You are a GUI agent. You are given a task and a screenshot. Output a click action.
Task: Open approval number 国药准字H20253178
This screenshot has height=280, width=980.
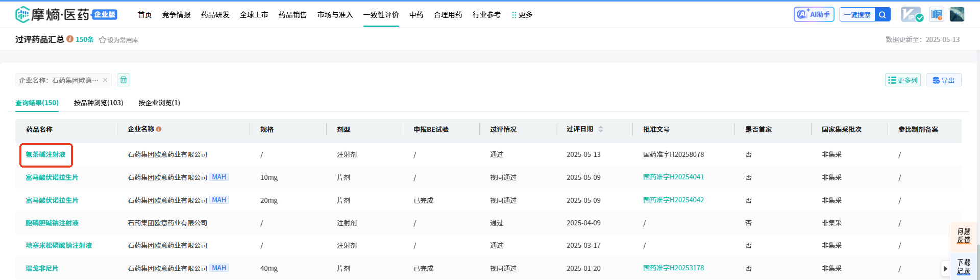point(673,268)
